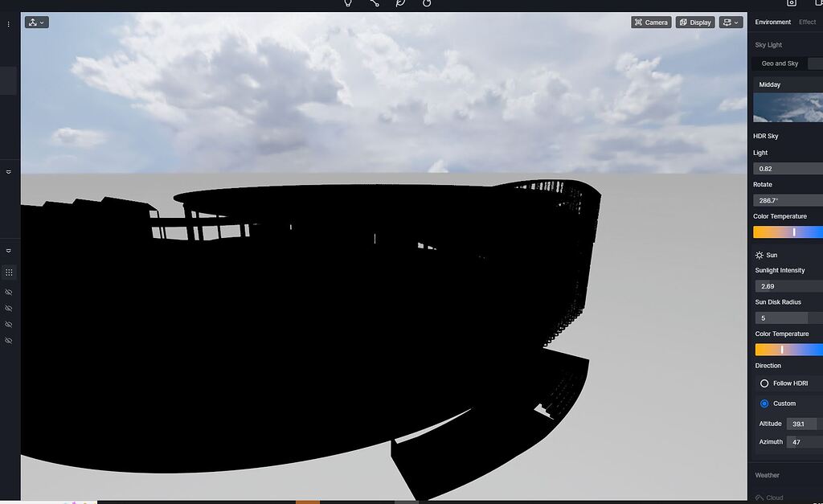Viewport: 823px width, 504px height.
Task: Select the circle tool in the top toolbar
Action: 426,3
